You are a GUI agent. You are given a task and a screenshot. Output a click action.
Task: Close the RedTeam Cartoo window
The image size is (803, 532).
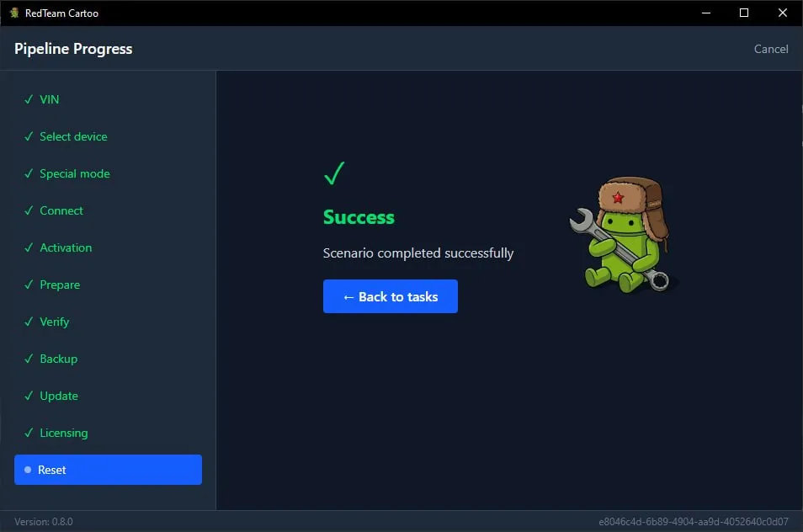(x=783, y=13)
